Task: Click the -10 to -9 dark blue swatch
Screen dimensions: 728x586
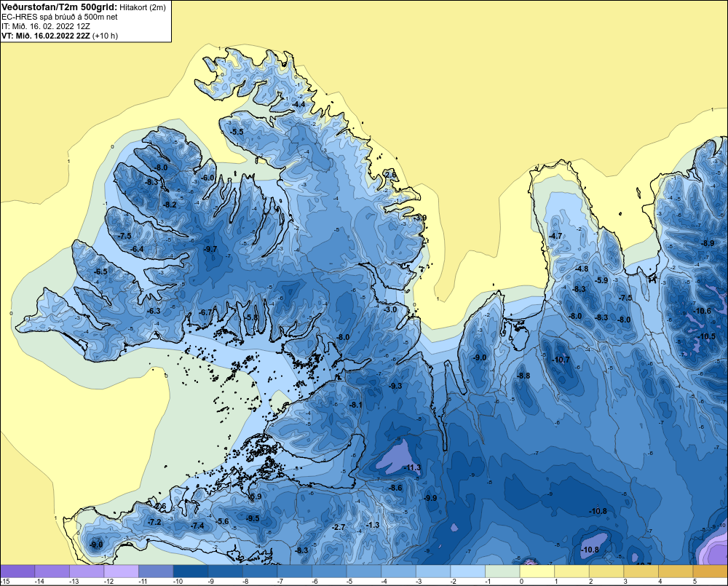Action: (x=191, y=571)
